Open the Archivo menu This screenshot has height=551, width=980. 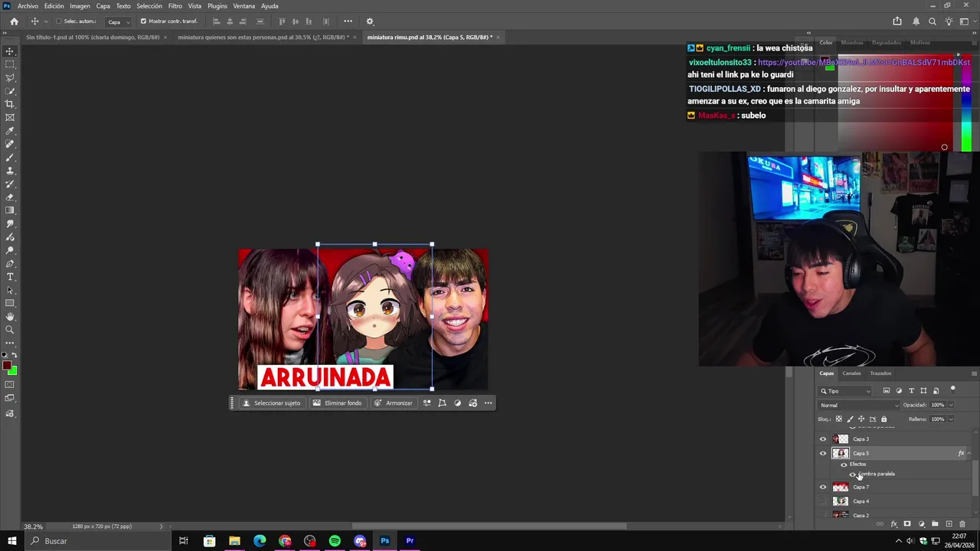coord(28,6)
